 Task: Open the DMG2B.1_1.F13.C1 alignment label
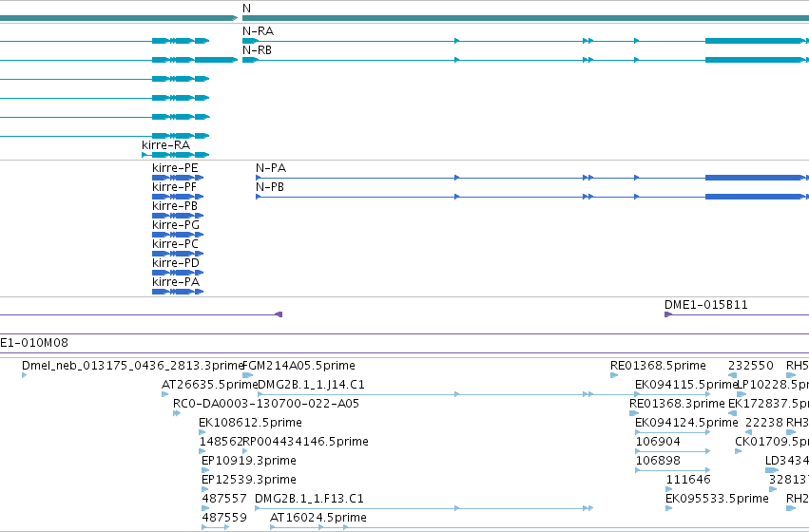[309, 499]
